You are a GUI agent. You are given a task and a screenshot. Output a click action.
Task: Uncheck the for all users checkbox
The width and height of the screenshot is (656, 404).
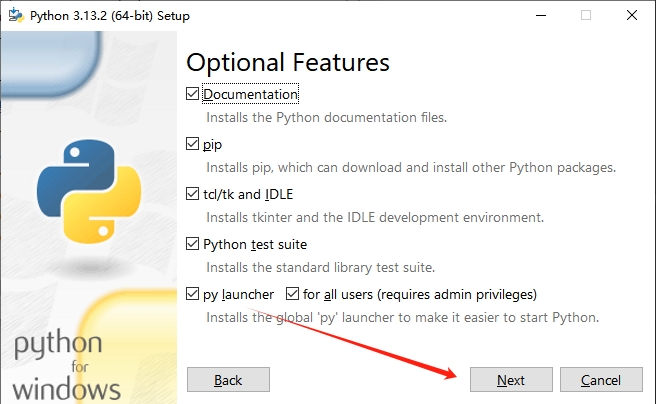pos(292,294)
